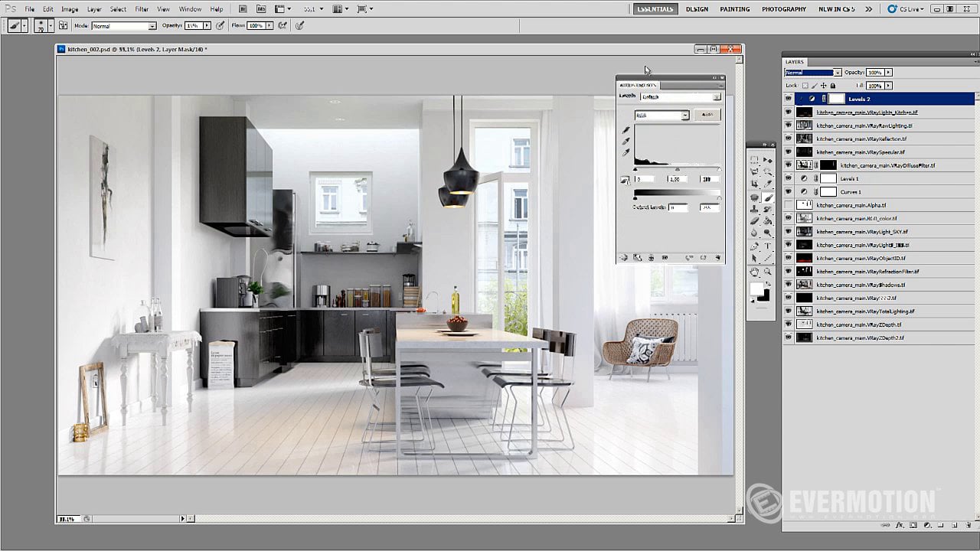980x551 pixels.
Task: Toggle the Brush panel from options bar
Action: [x=64, y=25]
